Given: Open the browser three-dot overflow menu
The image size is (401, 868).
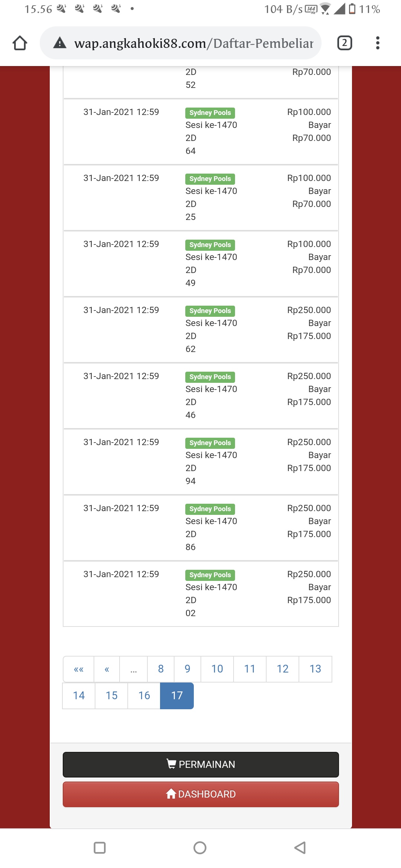Looking at the screenshot, I should click(x=378, y=43).
